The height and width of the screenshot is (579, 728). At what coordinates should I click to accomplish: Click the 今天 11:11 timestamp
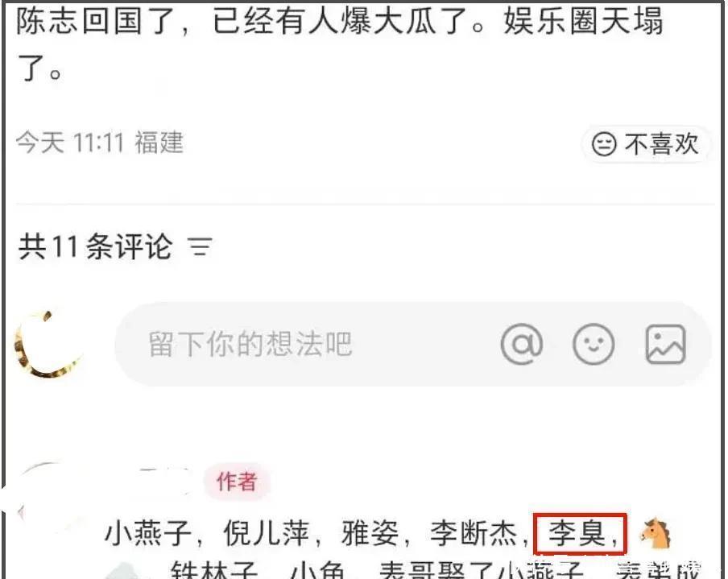coord(70,143)
